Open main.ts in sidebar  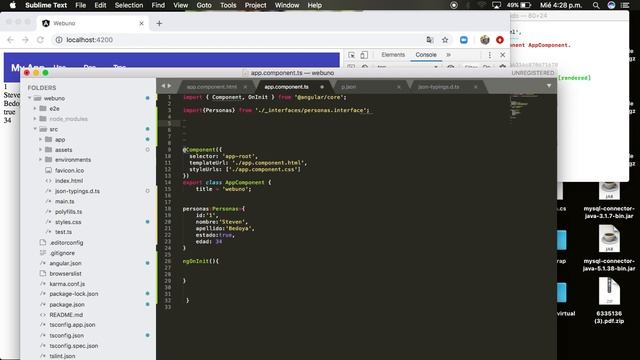click(x=64, y=201)
